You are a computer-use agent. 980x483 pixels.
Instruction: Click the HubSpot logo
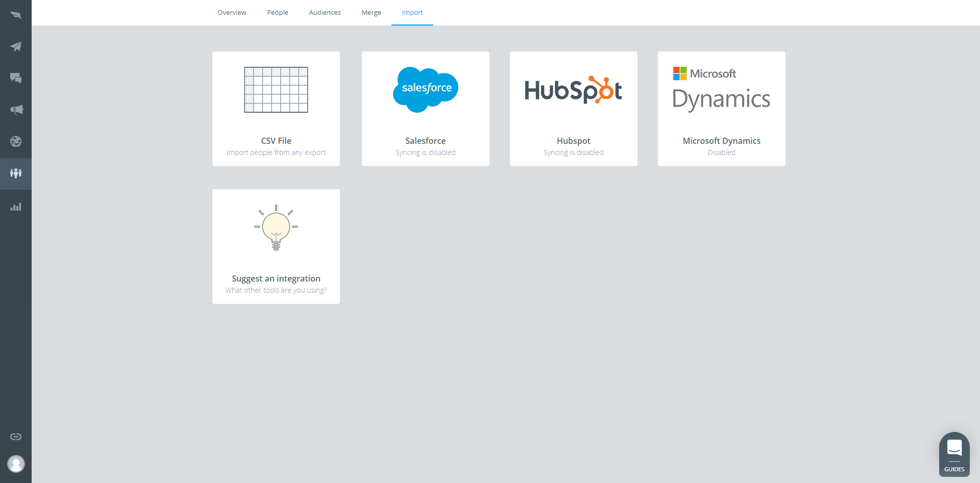[573, 90]
